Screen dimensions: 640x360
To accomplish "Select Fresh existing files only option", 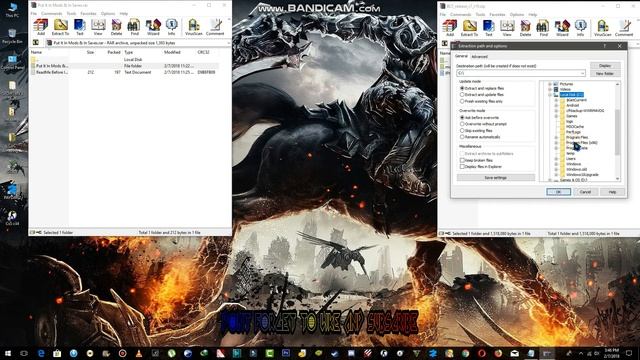I will click(482, 101).
